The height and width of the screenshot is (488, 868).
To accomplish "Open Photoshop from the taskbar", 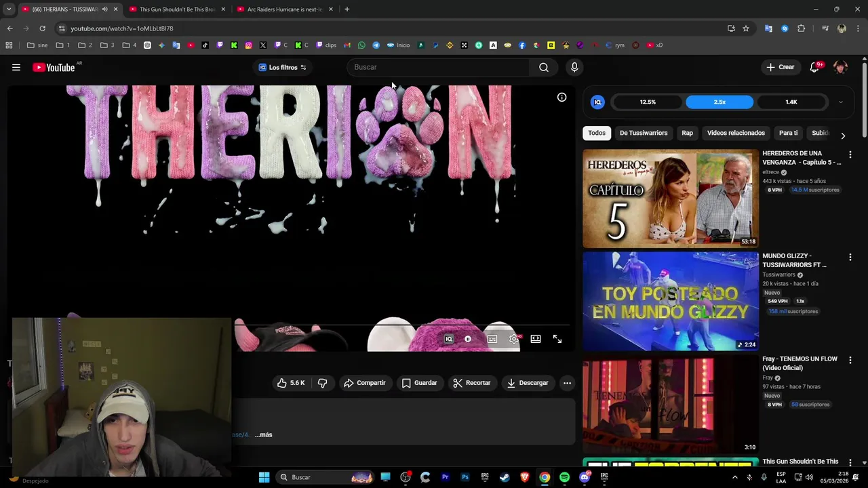I will click(465, 477).
